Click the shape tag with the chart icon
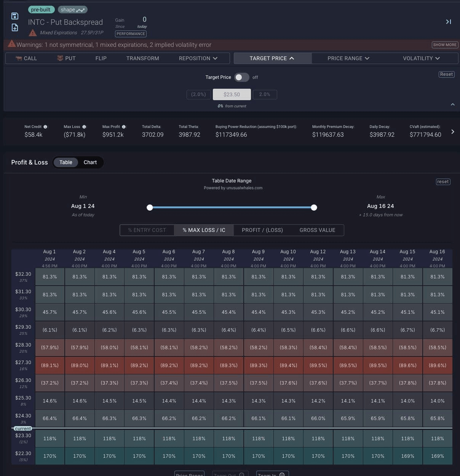This screenshot has width=460, height=476. [x=72, y=10]
